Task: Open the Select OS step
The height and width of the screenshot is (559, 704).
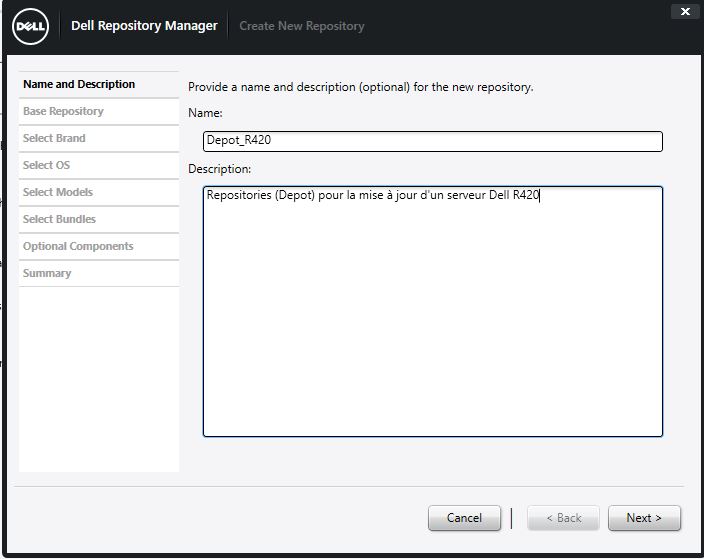Action: pyautogui.click(x=99, y=165)
